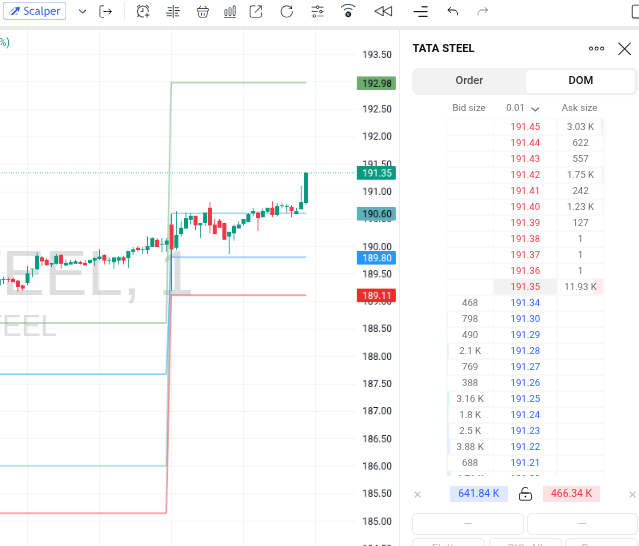Open the sliders settings icon
Screen dimensions: 639x546
coord(317,11)
